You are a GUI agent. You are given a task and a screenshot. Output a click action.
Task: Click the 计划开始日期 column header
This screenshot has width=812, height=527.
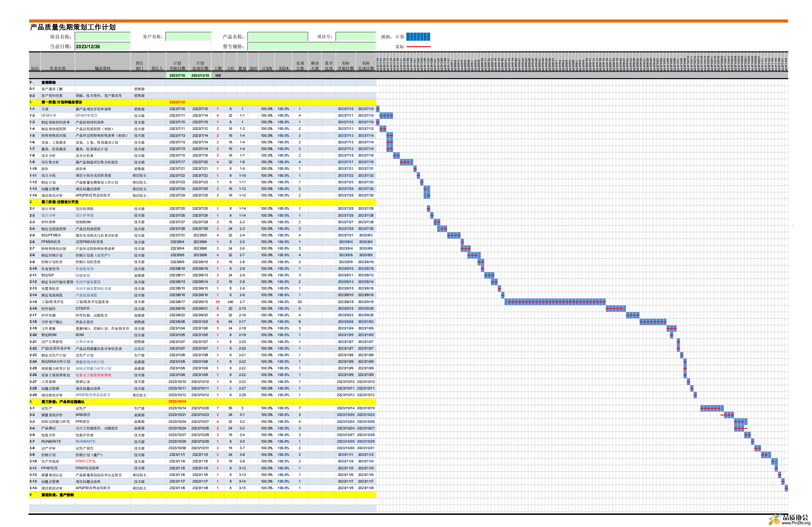[x=177, y=66]
